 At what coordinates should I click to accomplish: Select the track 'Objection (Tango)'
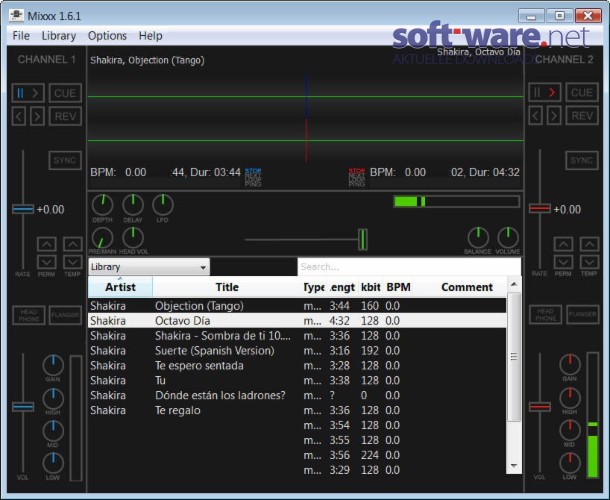click(297, 306)
